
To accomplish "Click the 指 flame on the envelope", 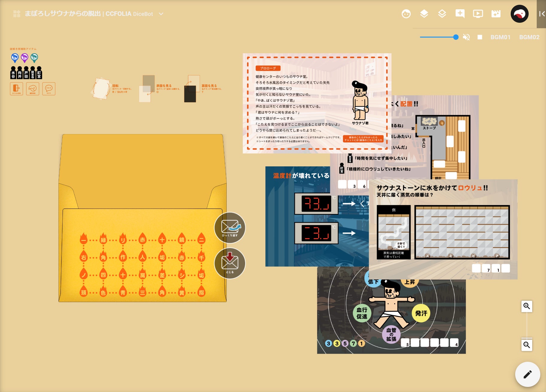I will coord(201,291).
